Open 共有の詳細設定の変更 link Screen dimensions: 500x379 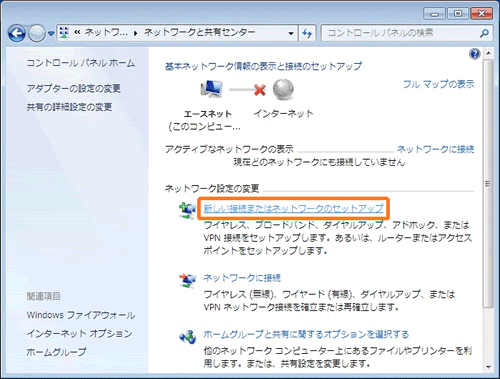[x=69, y=107]
